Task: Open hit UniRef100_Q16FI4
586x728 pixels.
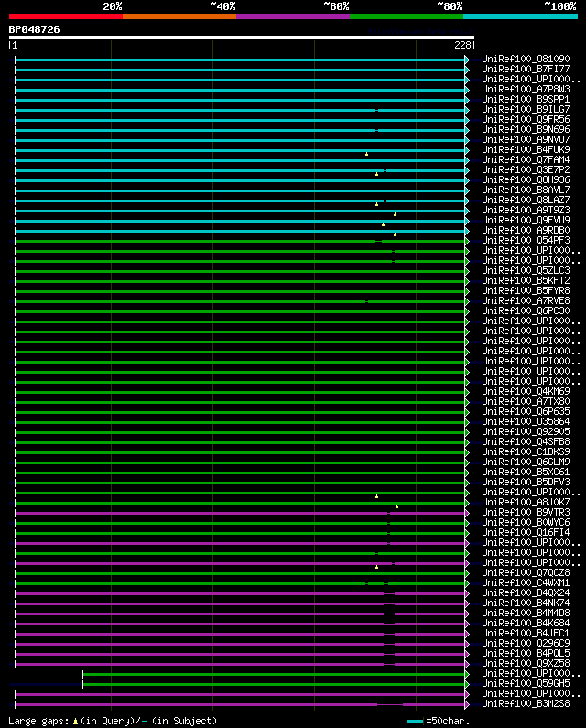Action: pyautogui.click(x=526, y=533)
